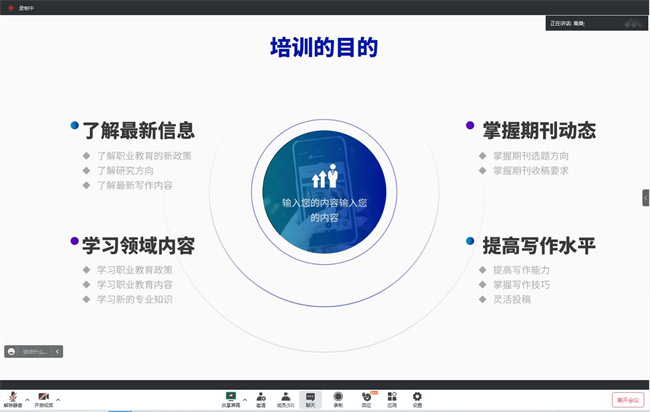Click the leave meeting (离开会议) button
650x412 pixels.
click(628, 400)
